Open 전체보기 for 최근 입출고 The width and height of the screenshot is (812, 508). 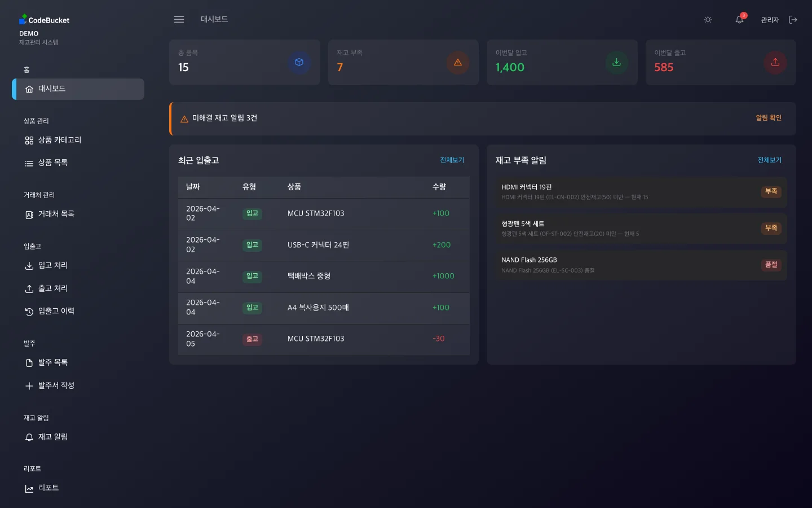[x=452, y=160]
